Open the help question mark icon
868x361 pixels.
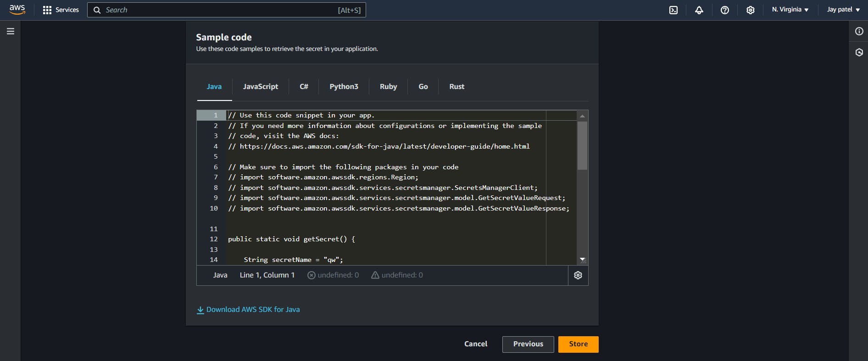(x=724, y=10)
